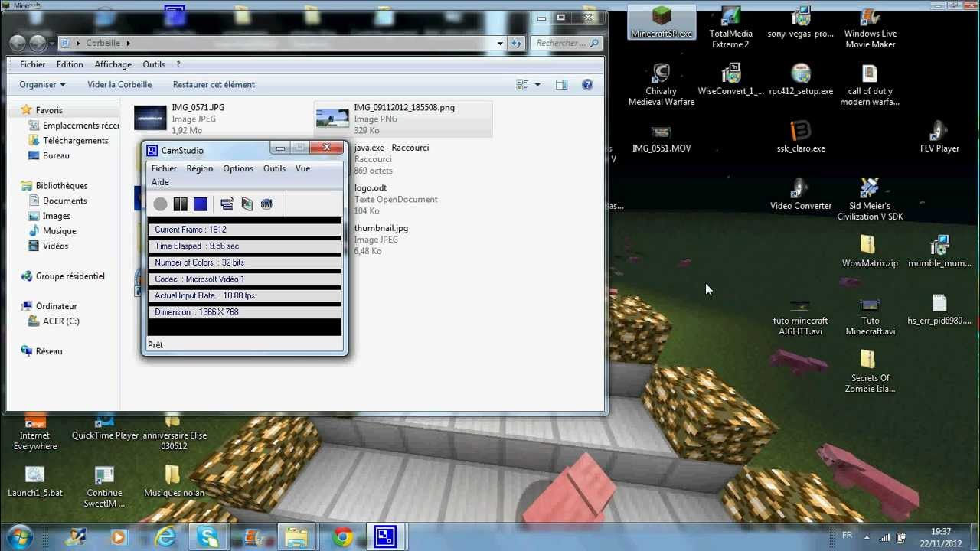Screen dimensions: 980x551
Task: Open Google Chrome from the taskbar
Action: point(342,536)
